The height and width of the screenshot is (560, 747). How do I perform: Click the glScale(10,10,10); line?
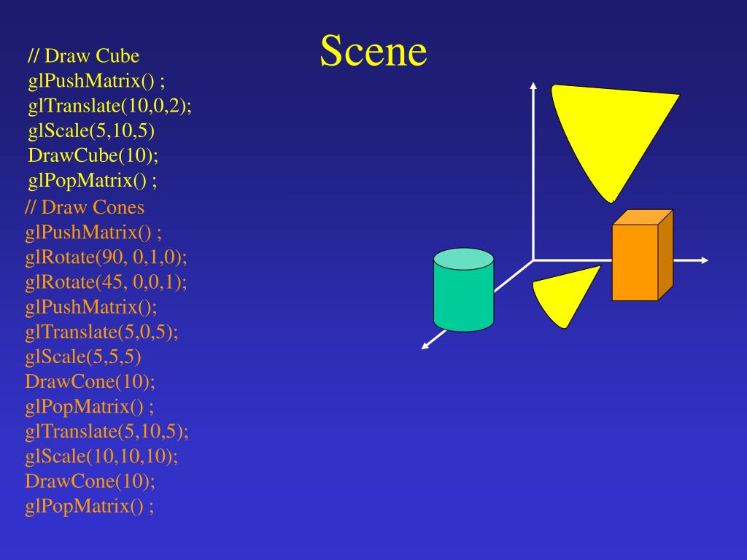[x=101, y=456]
